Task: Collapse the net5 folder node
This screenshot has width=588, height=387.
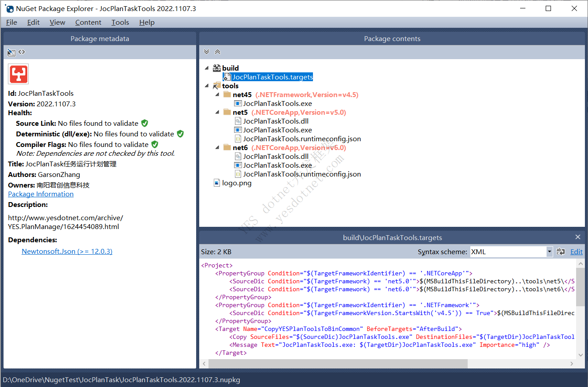Action: point(217,112)
